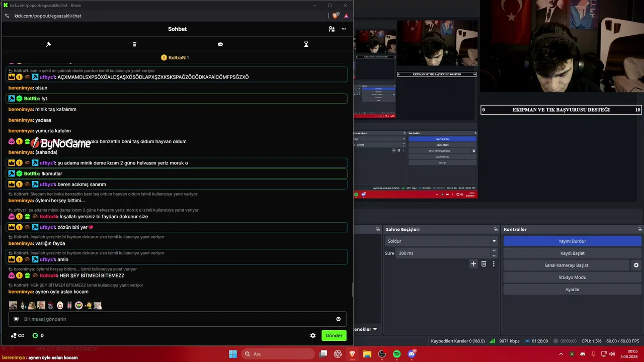Click username BotRix in !yt message
Viewport: 644px width, 362px height.
[32, 99]
